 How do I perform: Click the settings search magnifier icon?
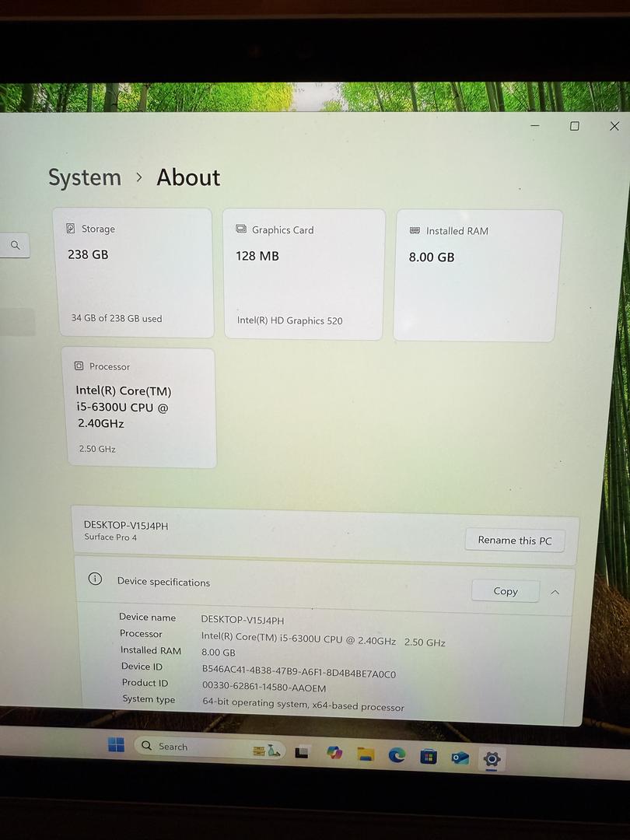(15, 245)
